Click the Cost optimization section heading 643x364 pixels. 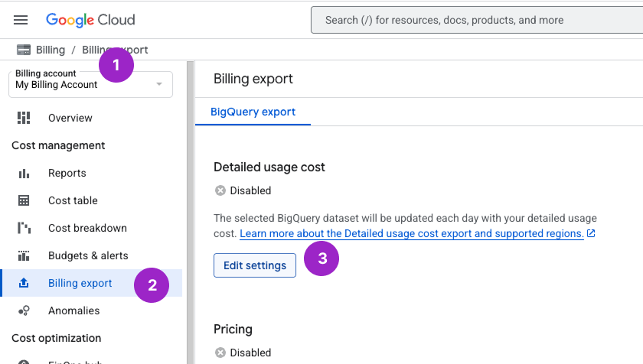point(56,338)
